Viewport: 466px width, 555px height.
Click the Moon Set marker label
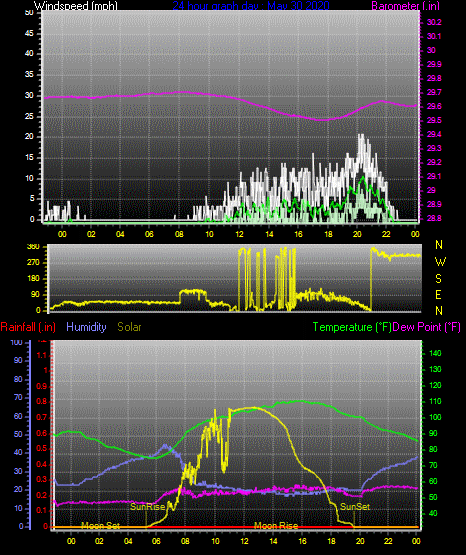point(101,526)
